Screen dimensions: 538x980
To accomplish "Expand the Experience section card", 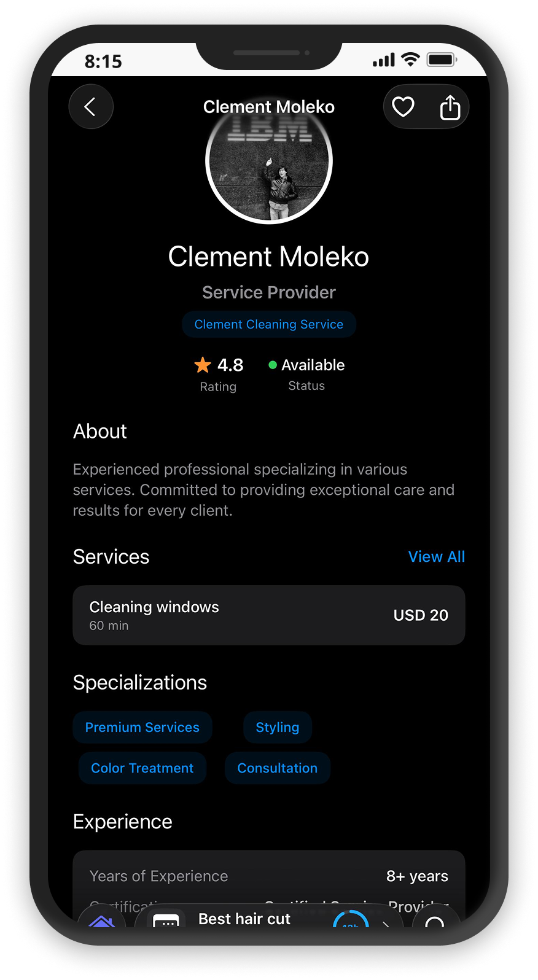I will click(269, 876).
